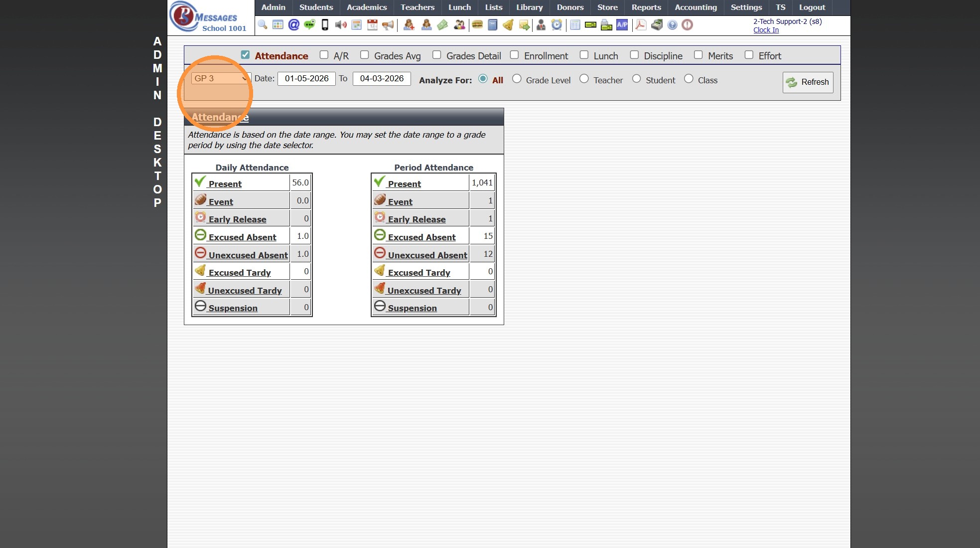Open the Academics menu
This screenshot has width=980, height=548.
(366, 7)
